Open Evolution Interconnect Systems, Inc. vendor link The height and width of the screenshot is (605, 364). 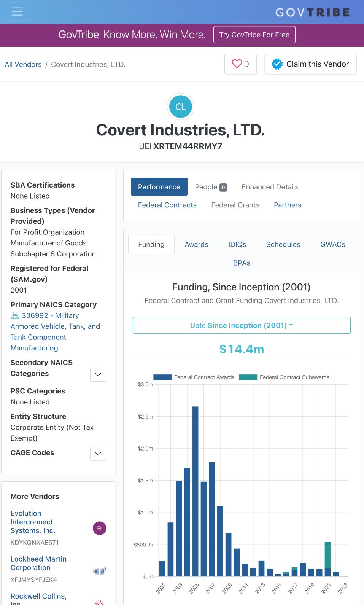(x=33, y=522)
